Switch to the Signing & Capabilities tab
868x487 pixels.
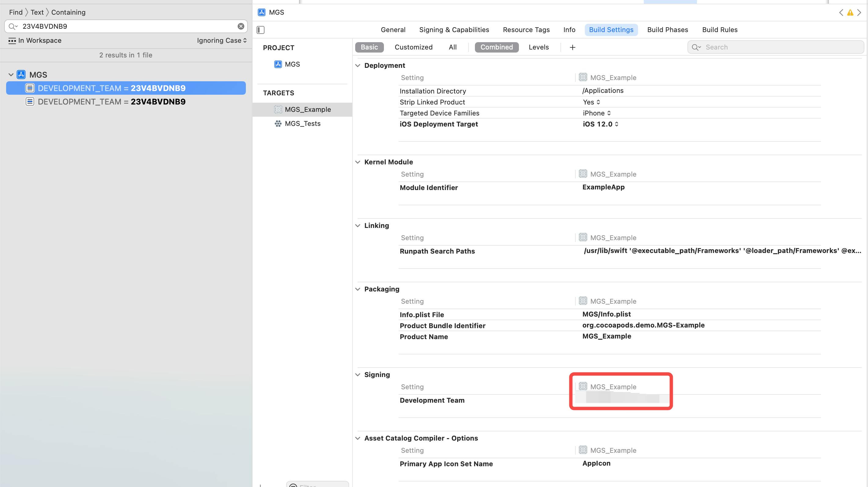point(454,29)
